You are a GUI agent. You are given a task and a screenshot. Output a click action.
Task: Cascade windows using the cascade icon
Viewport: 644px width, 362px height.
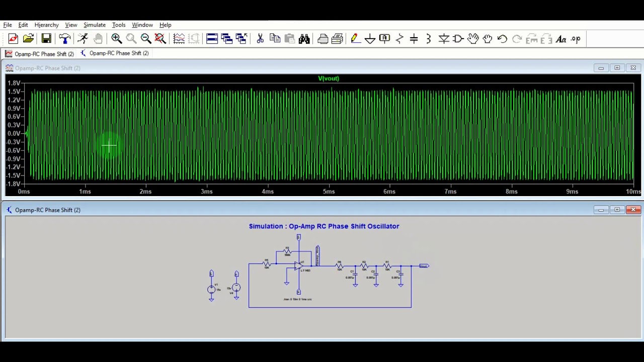[x=226, y=39]
